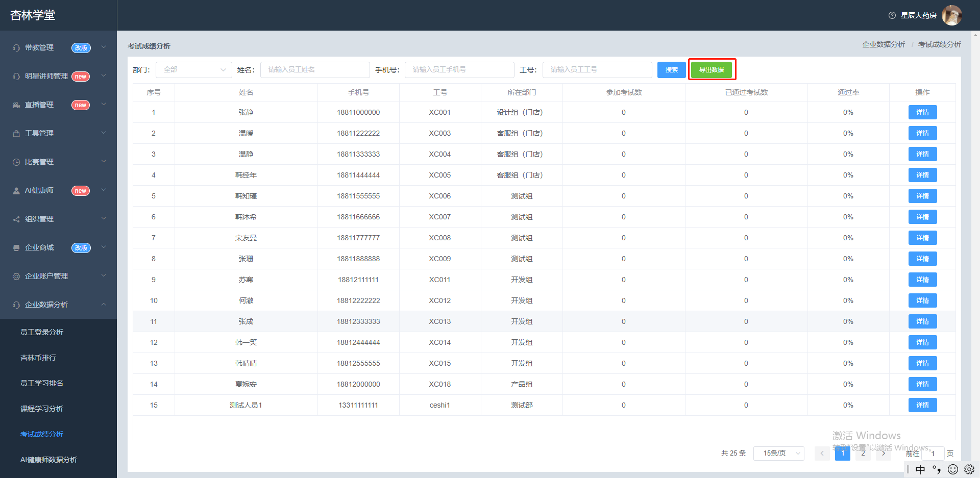Click the AI健康师 person icon
The height and width of the screenshot is (478, 980).
(x=16, y=190)
